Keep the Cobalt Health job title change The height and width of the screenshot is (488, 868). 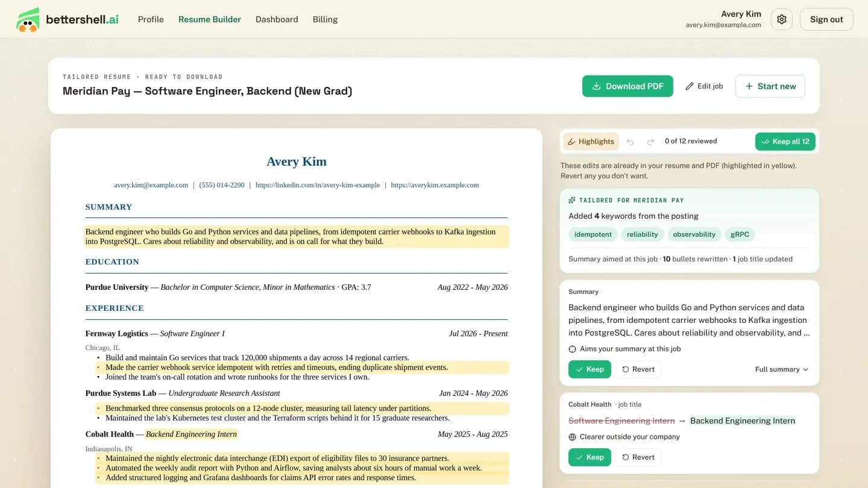click(590, 457)
